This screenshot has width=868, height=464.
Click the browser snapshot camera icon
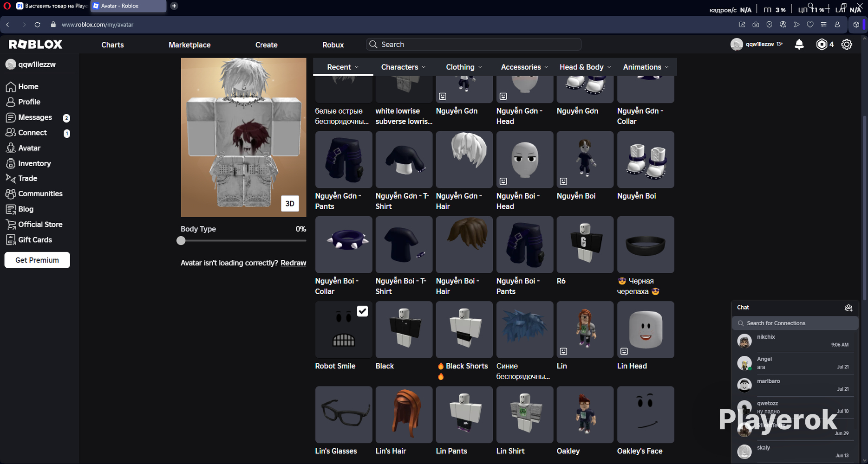coord(756,25)
